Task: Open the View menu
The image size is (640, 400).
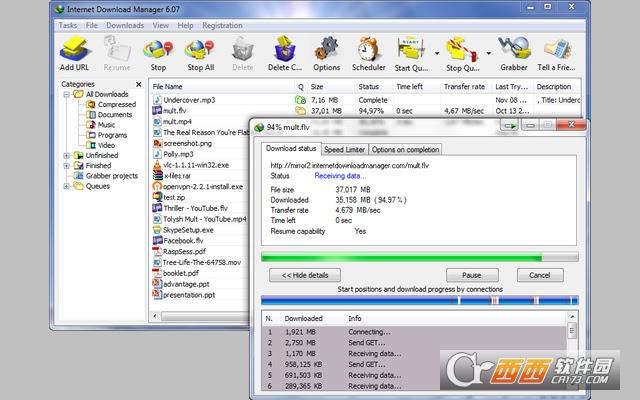Action: click(x=160, y=25)
